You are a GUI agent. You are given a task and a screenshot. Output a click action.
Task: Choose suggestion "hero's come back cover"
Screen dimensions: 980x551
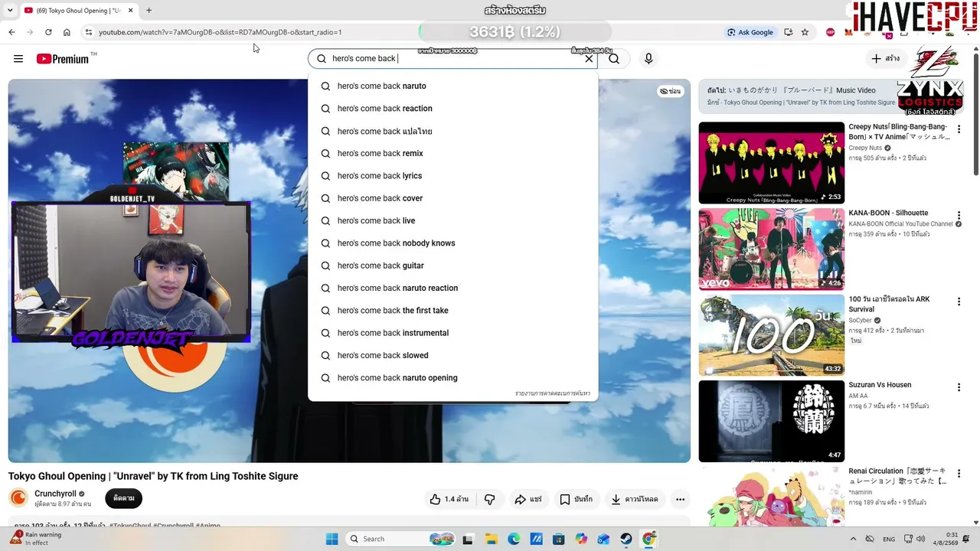point(452,198)
